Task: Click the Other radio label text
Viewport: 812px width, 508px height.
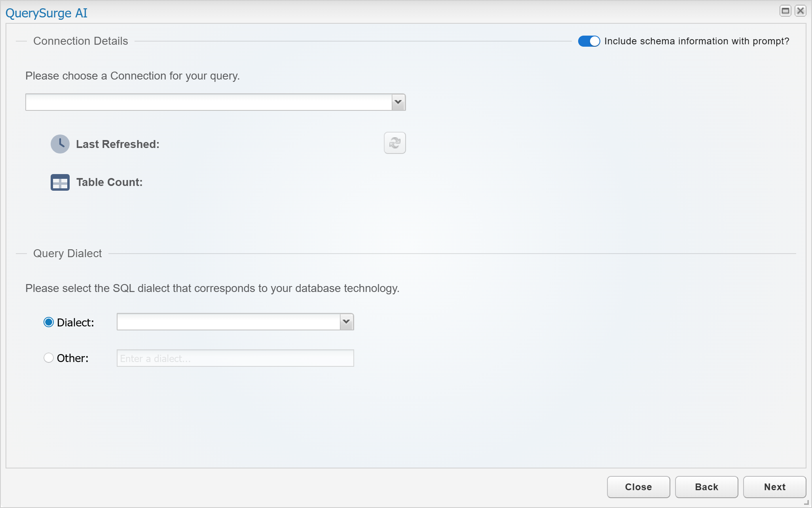Action: (72, 358)
